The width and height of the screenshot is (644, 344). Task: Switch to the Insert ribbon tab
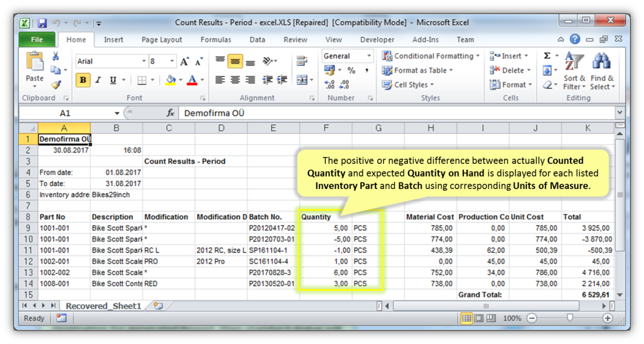coord(114,39)
